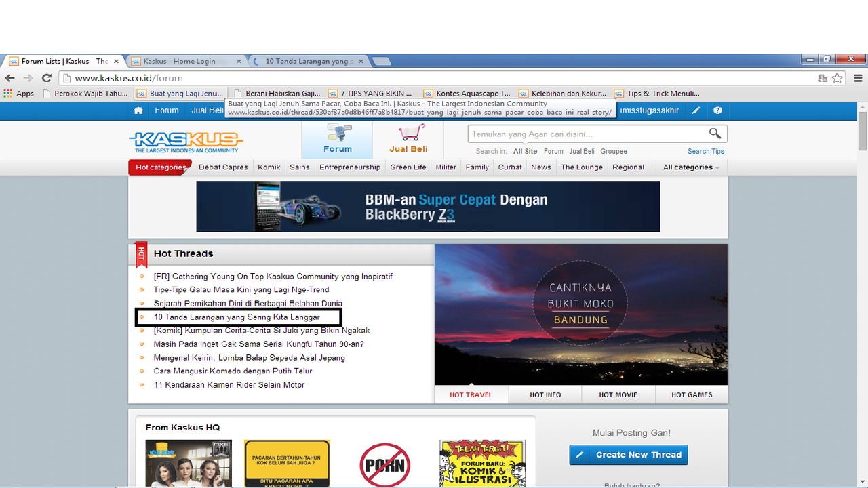The height and width of the screenshot is (488, 868).
Task: Open thread Tipe-Tipe Galau Masa Kini
Action: [x=241, y=289]
